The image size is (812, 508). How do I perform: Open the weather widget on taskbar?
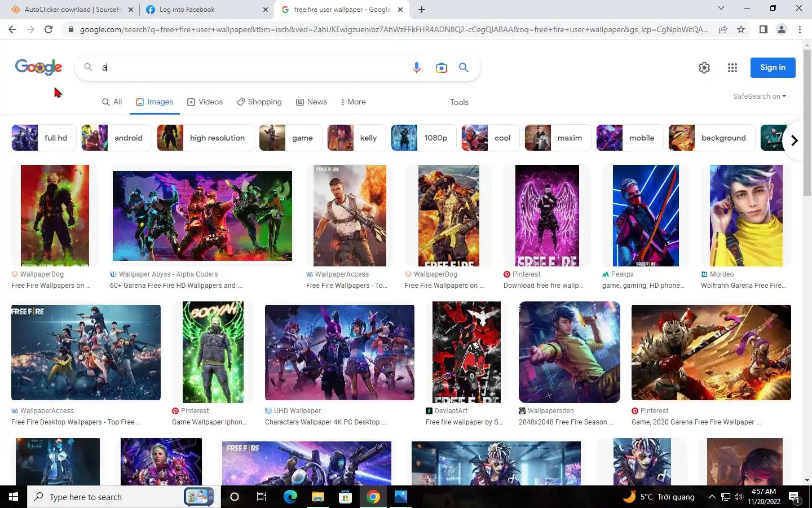[659, 497]
